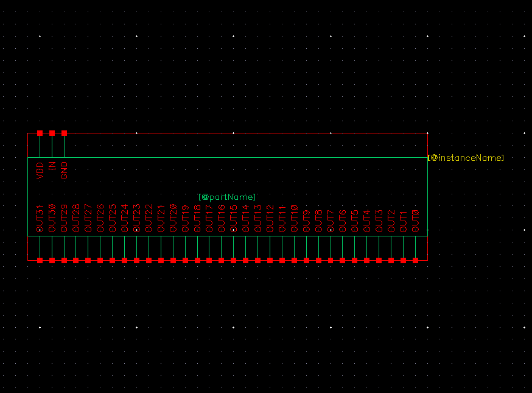Select the OUT23 pin square
The image size is (532, 393).
[x=136, y=260]
